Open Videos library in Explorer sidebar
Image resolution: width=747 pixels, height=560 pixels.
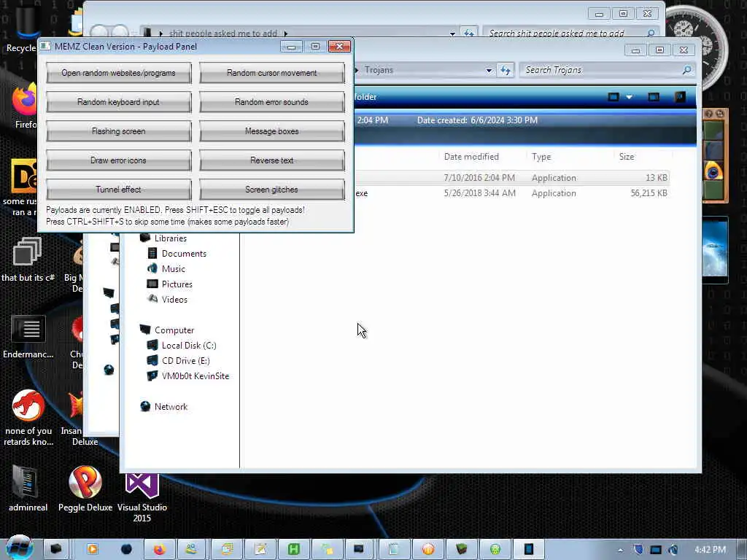pyautogui.click(x=174, y=299)
